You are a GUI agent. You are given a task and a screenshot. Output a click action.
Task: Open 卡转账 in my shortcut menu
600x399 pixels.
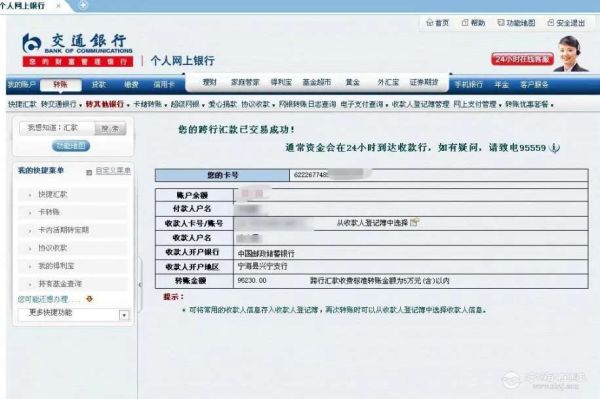(x=49, y=212)
